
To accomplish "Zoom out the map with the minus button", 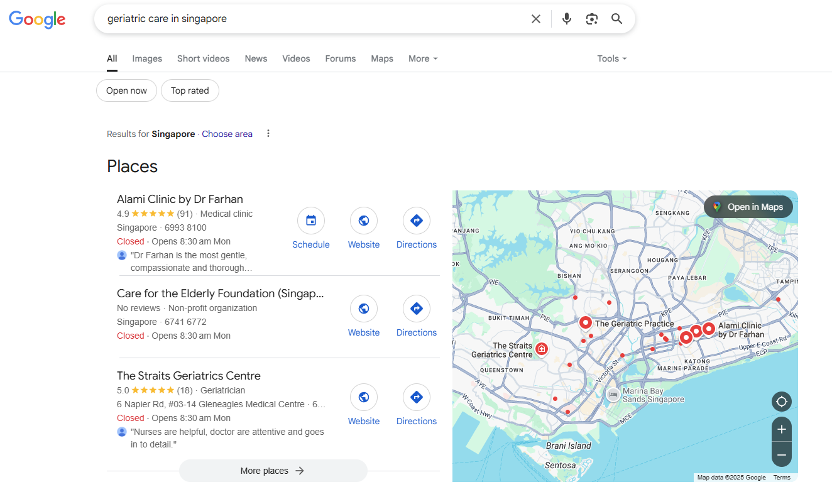I will [782, 454].
